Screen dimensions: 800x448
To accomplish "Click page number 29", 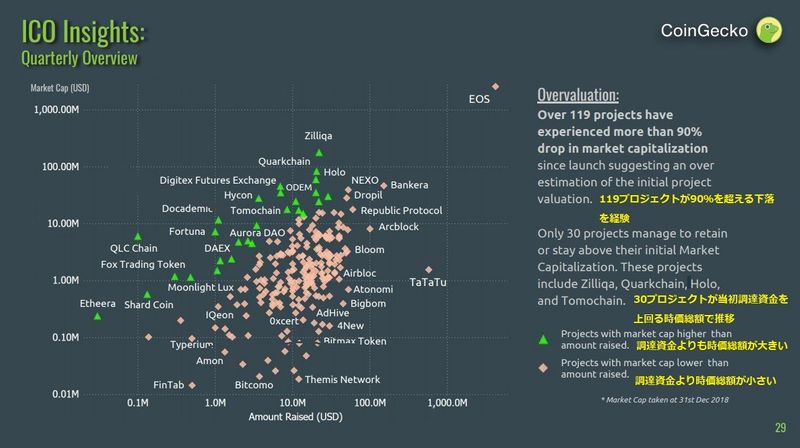I will click(x=780, y=429).
